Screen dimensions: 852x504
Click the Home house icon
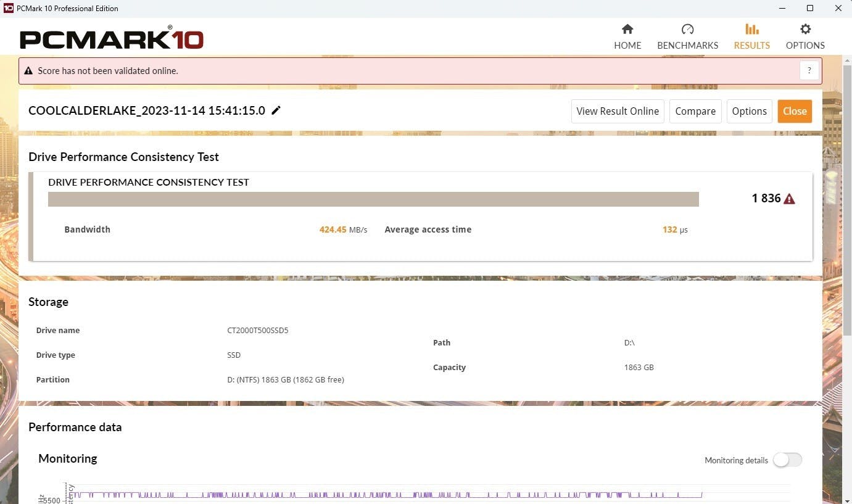click(x=627, y=29)
